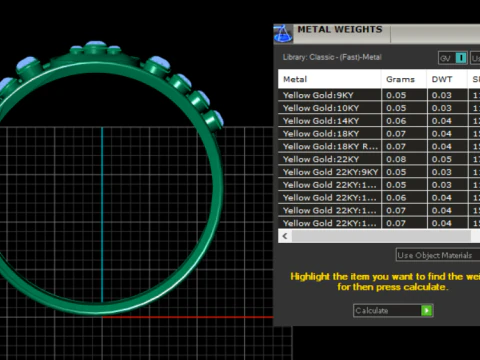Click the 0.05 DWT value cell
This screenshot has width=480, height=360.
447,159
